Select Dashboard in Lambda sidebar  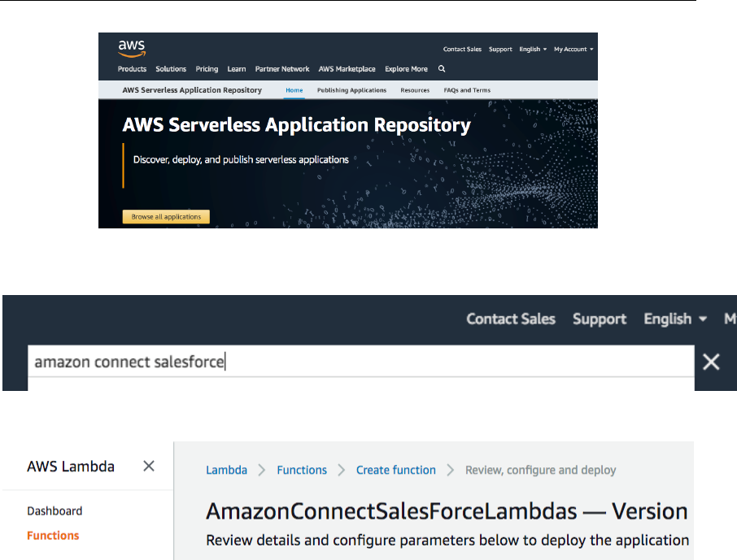pos(55,511)
